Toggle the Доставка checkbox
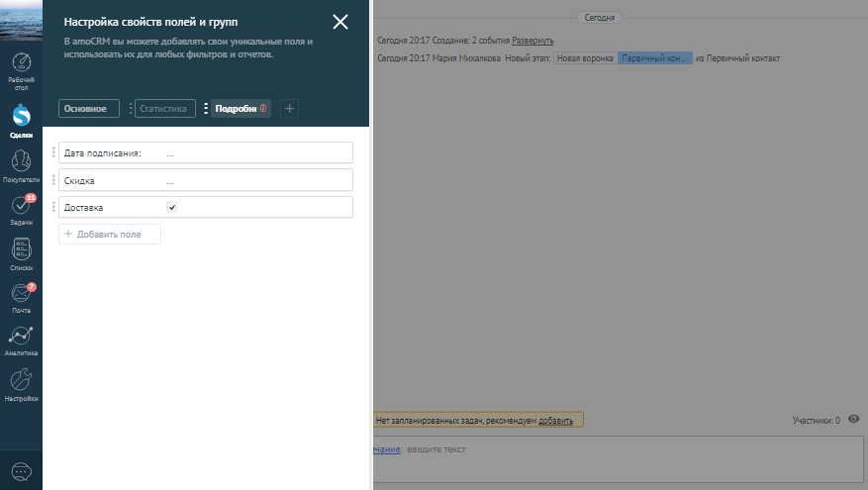 (x=171, y=208)
